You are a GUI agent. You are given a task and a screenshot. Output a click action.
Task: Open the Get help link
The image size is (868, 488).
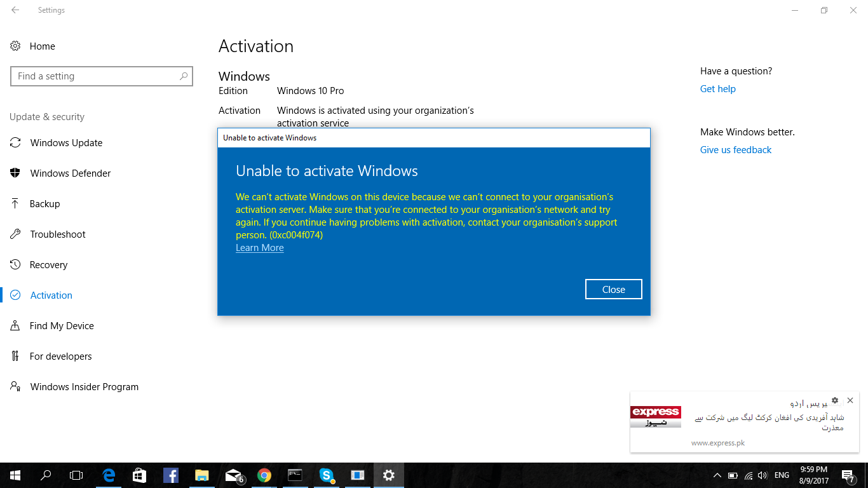click(x=718, y=89)
